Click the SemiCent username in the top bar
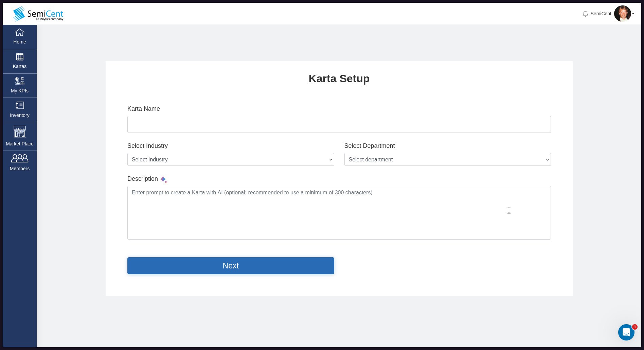The width and height of the screenshot is (644, 350). (x=601, y=14)
